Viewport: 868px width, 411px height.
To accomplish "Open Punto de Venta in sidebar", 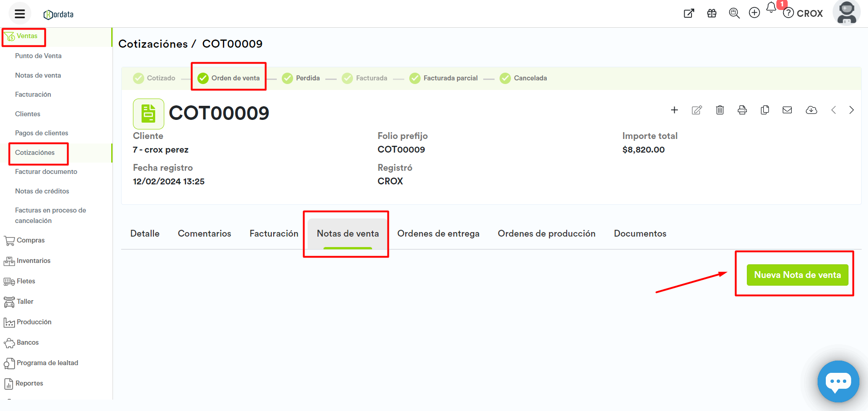I will [x=38, y=56].
